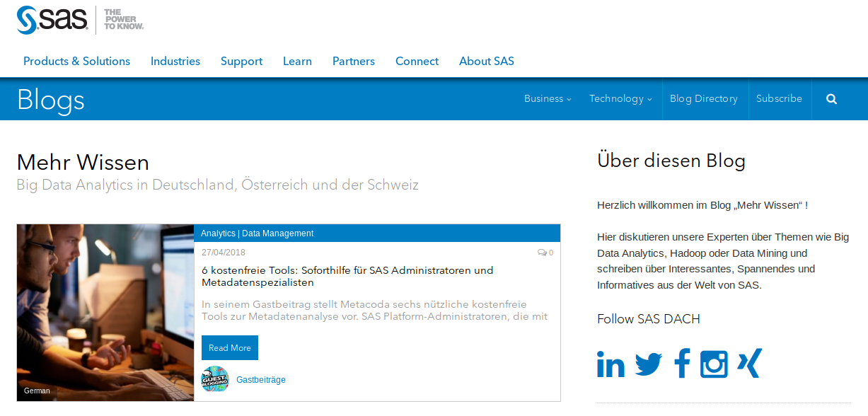Open the 6 kostenfreie Tools article title
Screen dimensions: 868x416
(x=347, y=276)
